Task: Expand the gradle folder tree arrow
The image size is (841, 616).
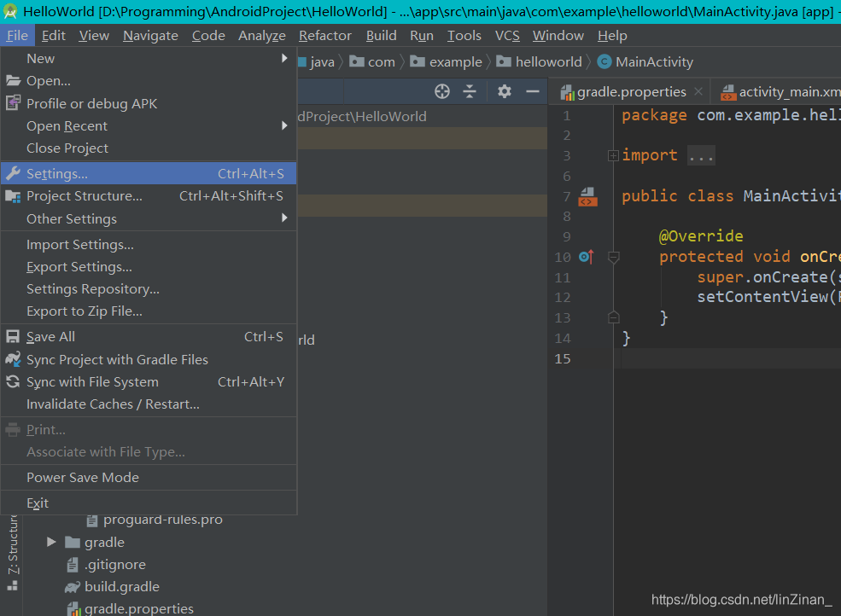Action: click(x=51, y=542)
